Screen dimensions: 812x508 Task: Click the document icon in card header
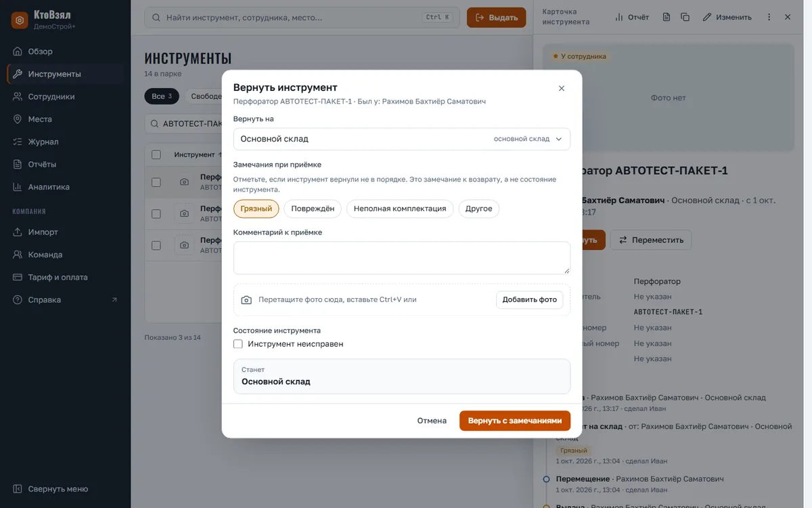tap(667, 17)
